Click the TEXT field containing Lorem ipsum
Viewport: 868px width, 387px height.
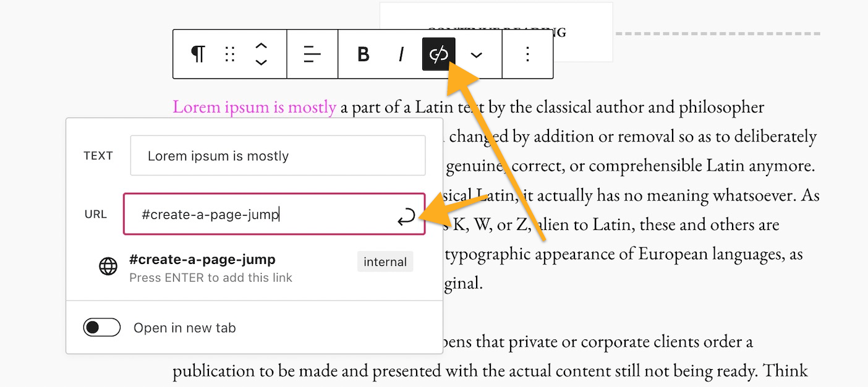(x=278, y=156)
